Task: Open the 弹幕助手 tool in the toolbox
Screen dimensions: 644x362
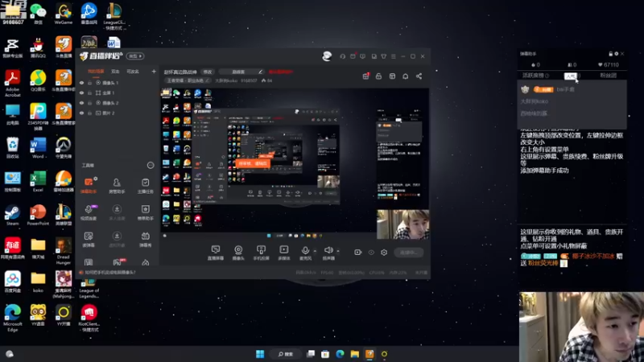Action: coord(89,185)
